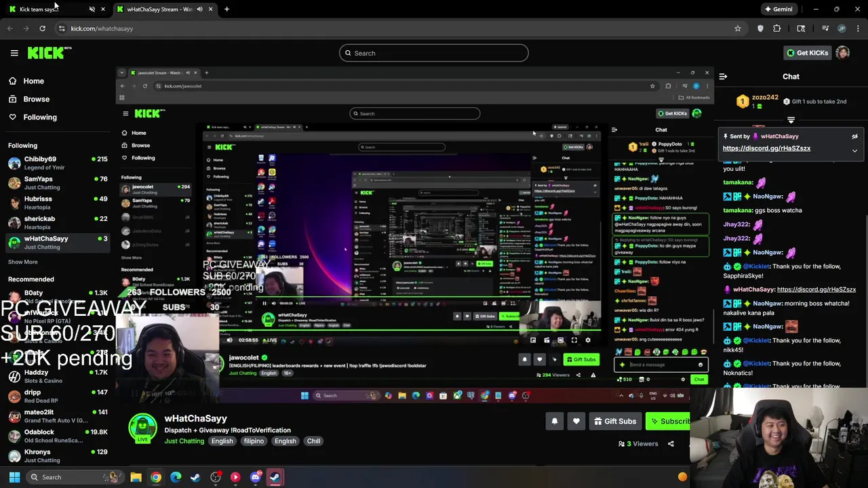Bookmark this page with star icon
The image size is (868, 488).
(x=738, y=28)
